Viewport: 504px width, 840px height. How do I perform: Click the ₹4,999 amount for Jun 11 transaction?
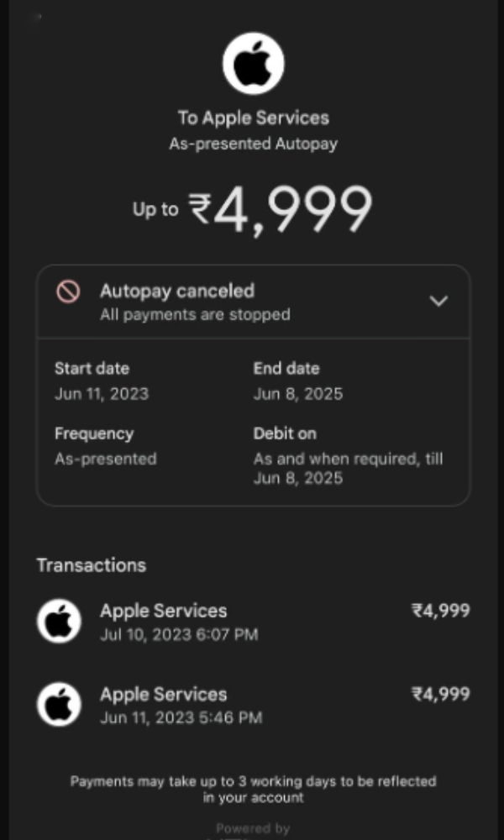coord(440,694)
